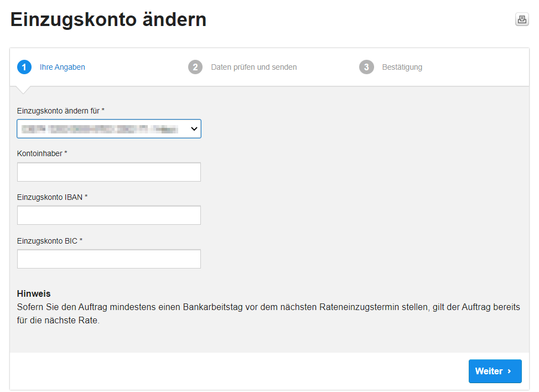
Task: Click the Einzugskonto IBAN label
Action: click(52, 197)
